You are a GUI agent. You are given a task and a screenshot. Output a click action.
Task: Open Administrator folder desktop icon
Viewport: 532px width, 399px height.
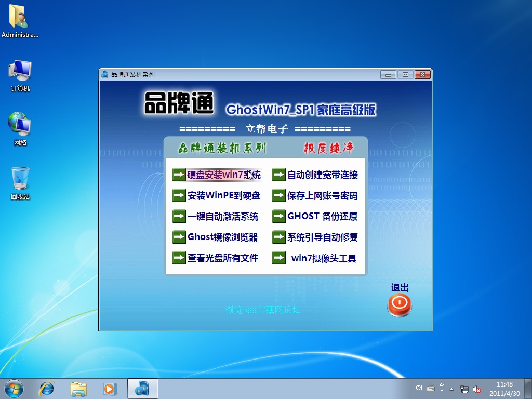tap(20, 21)
